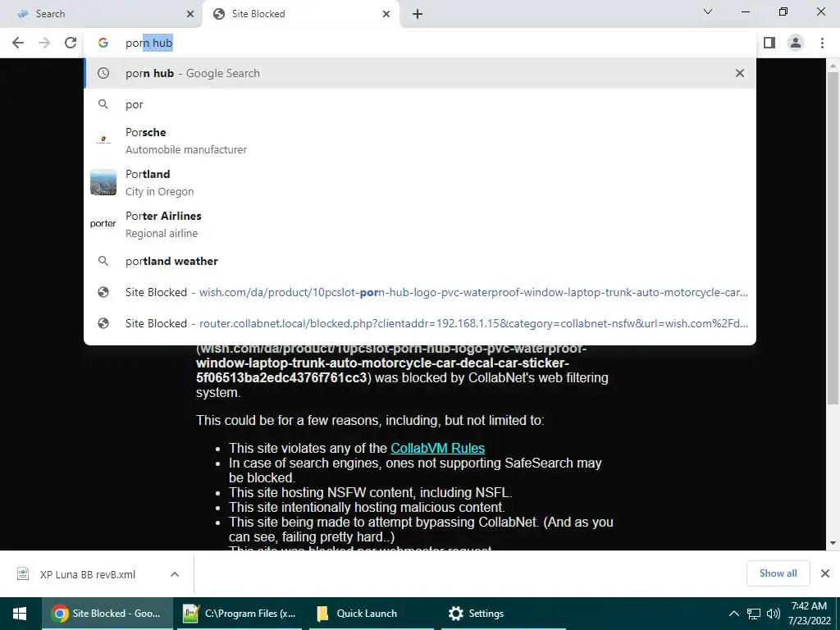Click the porter airline logo
The height and width of the screenshot is (630, 840).
(103, 224)
